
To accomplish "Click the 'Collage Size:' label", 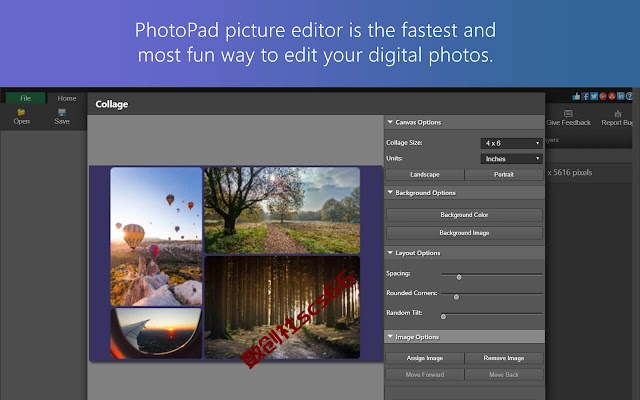I will 404,142.
